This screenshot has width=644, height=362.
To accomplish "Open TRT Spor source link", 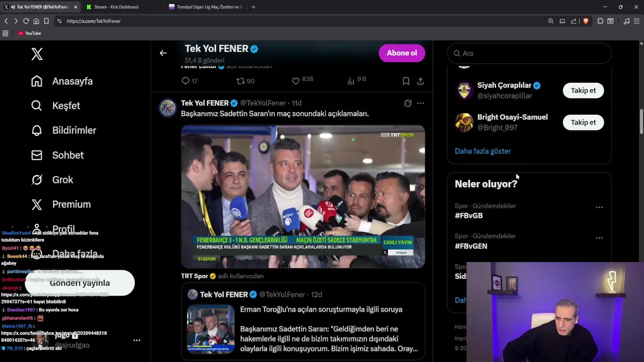I will click(194, 276).
